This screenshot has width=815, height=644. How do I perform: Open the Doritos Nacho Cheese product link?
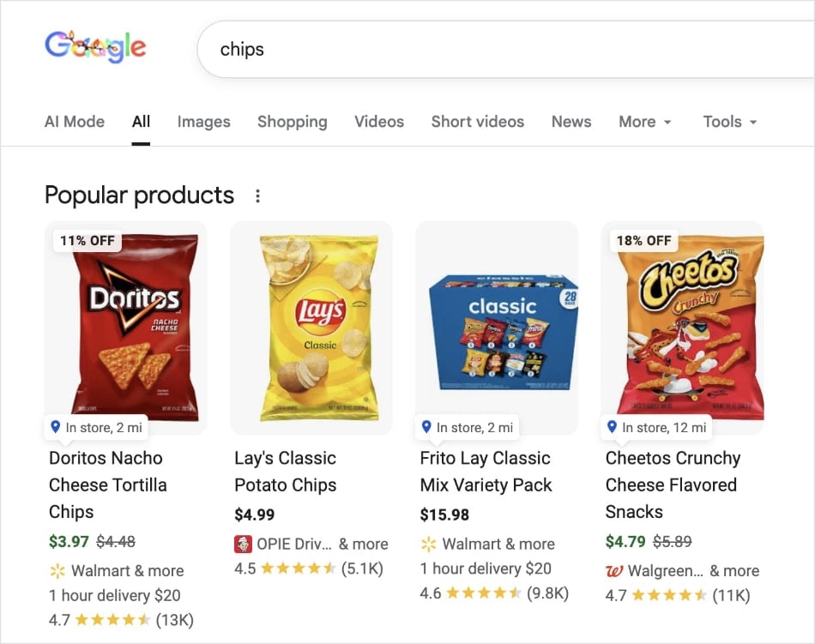pyautogui.click(x=105, y=485)
